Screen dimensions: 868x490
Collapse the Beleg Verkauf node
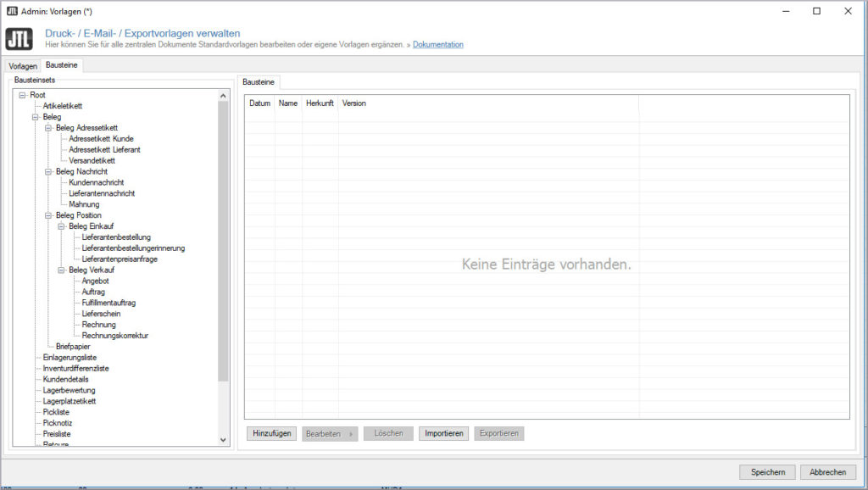(x=61, y=270)
